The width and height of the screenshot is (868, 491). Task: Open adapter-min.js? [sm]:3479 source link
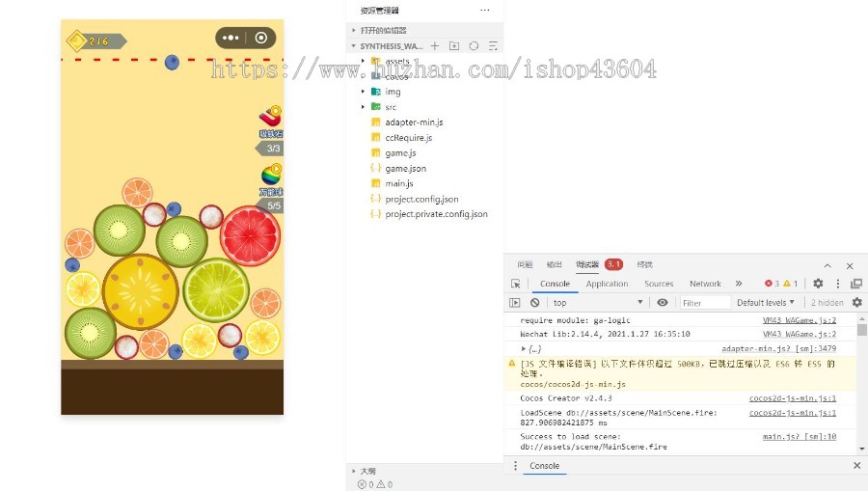(x=779, y=348)
